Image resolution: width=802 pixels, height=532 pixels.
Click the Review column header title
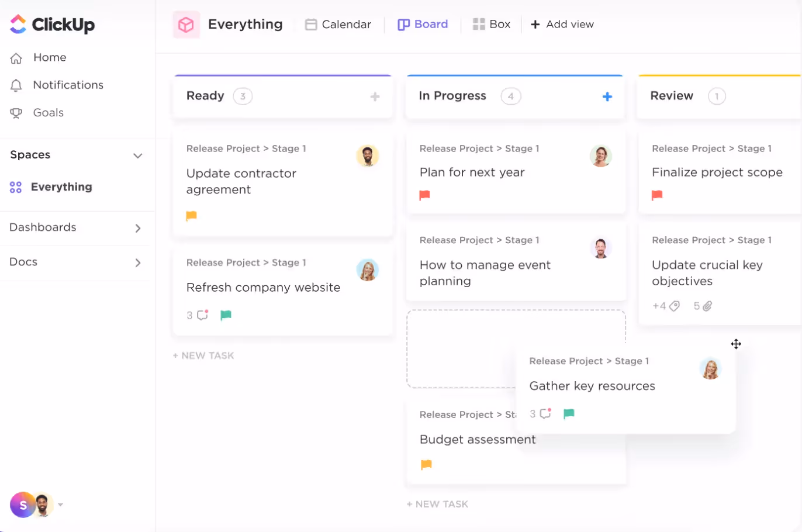pyautogui.click(x=672, y=96)
